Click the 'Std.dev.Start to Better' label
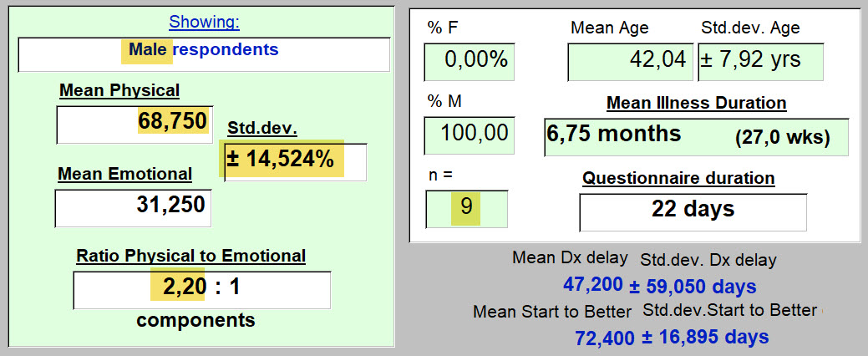Image resolution: width=868 pixels, height=356 pixels. [x=729, y=311]
